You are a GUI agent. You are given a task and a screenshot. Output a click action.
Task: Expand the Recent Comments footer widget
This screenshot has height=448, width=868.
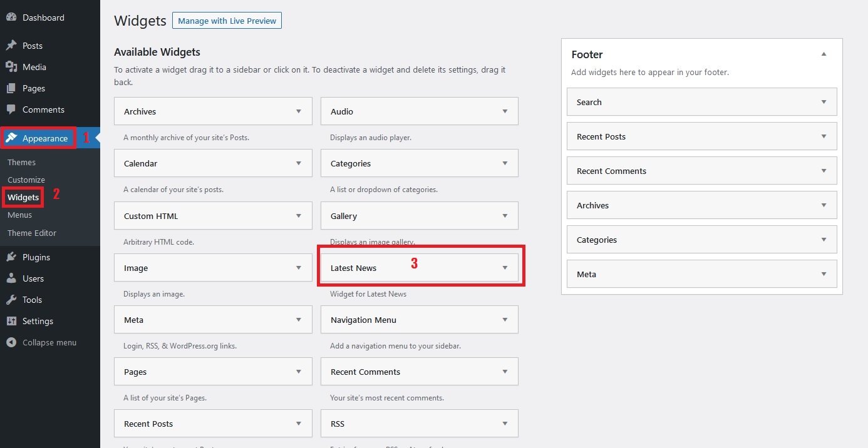824,171
